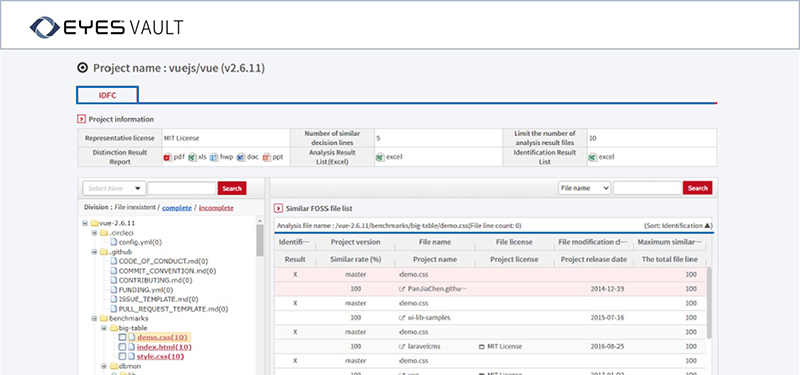Filter tree by 'incomplete' division link
Screen dimensions: 800x375
point(216,208)
